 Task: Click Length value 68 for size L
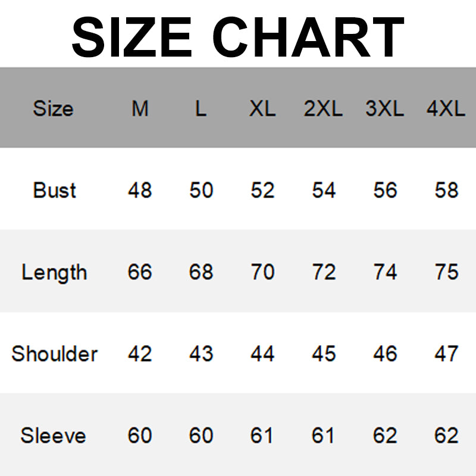point(201,272)
